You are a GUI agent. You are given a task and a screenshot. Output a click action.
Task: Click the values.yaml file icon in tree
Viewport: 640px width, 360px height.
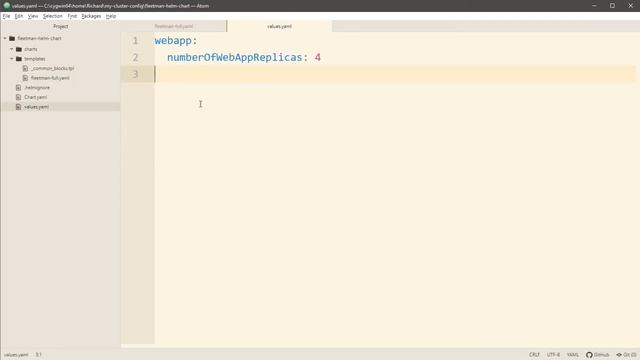[18, 107]
